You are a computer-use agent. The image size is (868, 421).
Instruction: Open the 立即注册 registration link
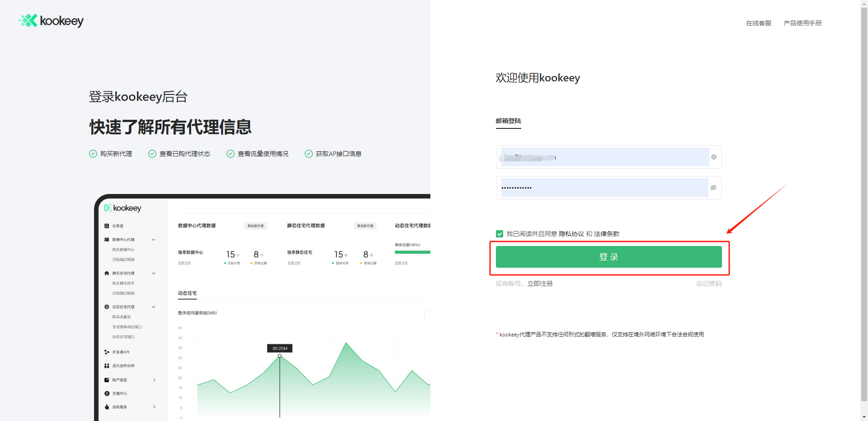(x=540, y=284)
